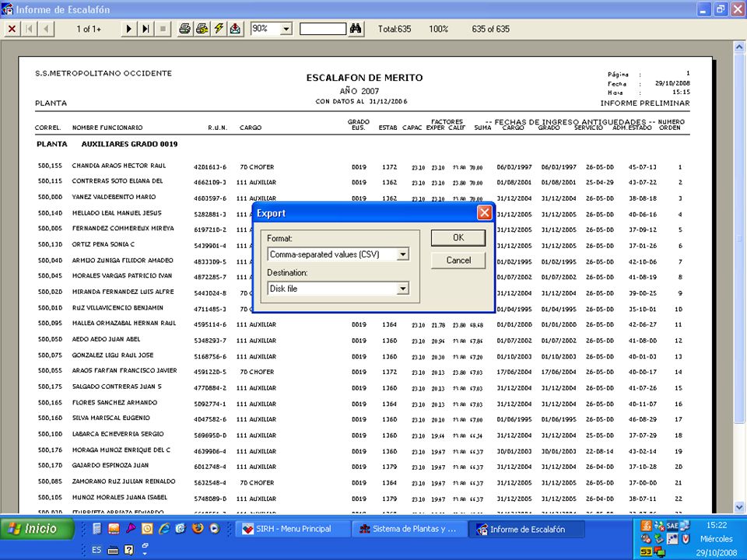Click the 'Total:635' record count text
Viewport: 747px width, 560px height.
[395, 29]
